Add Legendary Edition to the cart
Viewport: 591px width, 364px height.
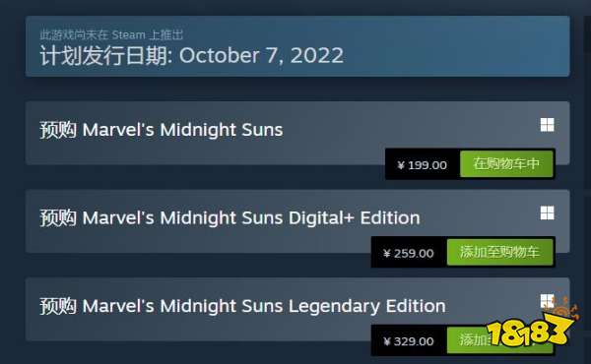499,340
